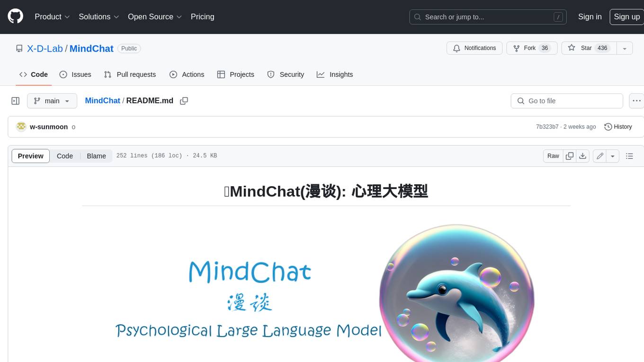Switch to the Insights tab
Image resolution: width=644 pixels, height=362 pixels.
[x=335, y=74]
